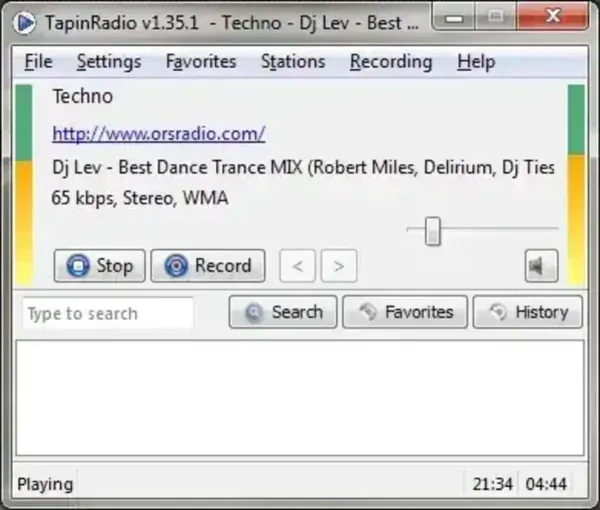Show the History list
The image size is (600, 510).
point(528,312)
